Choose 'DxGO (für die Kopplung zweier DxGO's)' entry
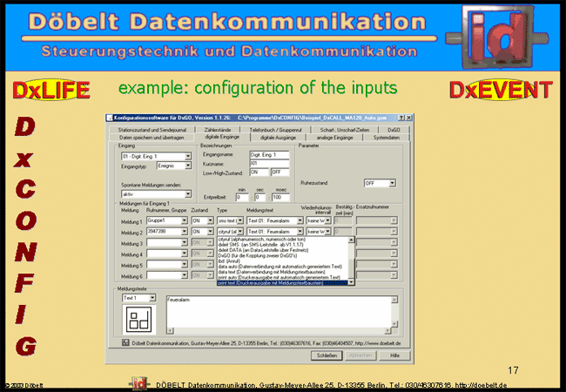Screen dimensions: 566x392 pyautogui.click(x=283, y=255)
